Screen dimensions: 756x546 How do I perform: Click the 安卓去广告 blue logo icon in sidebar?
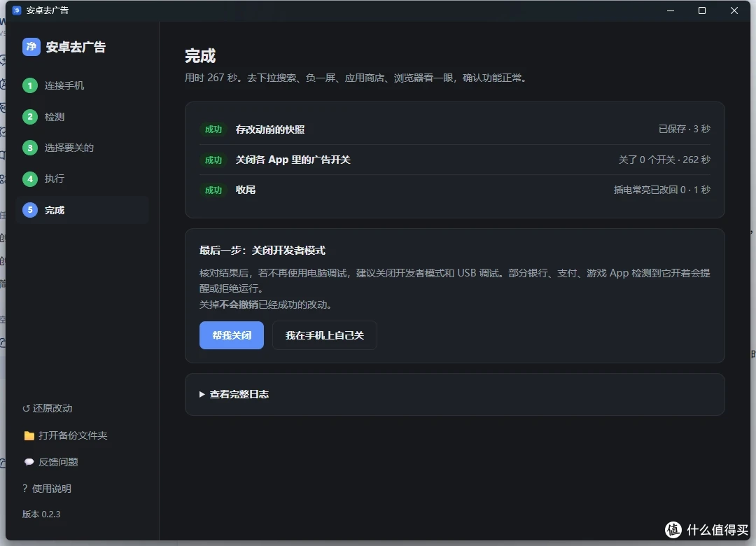[31, 47]
